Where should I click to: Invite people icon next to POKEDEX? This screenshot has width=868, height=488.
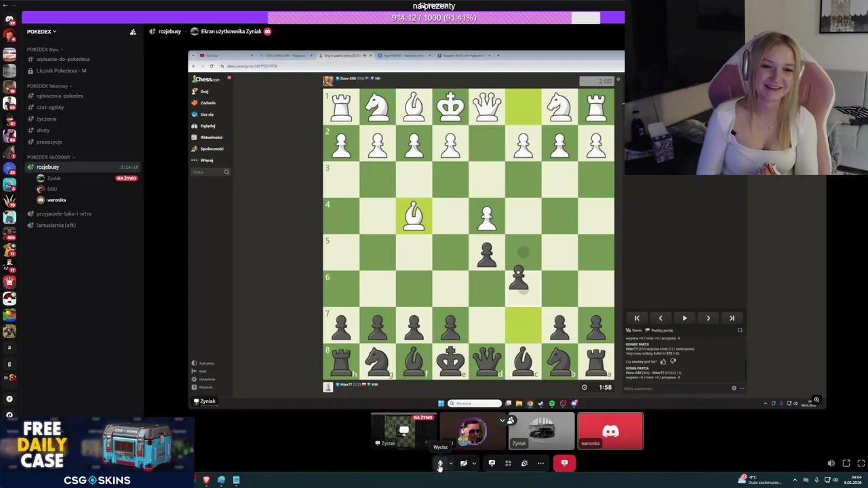coord(133,31)
